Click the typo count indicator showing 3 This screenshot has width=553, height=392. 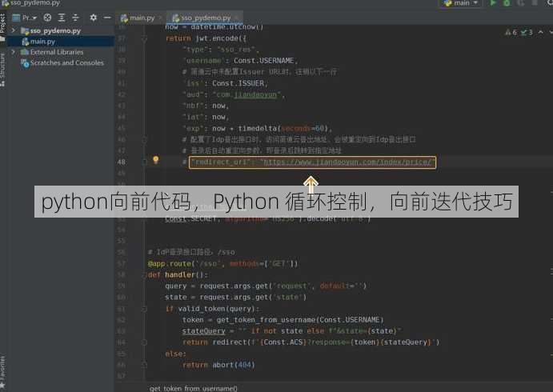527,33
